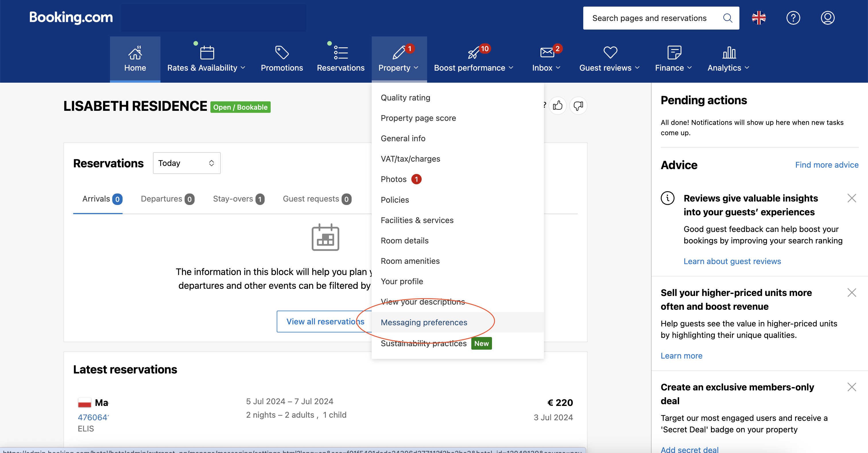This screenshot has height=453, width=868.
Task: Open Room amenities menu item
Action: click(x=457, y=261)
